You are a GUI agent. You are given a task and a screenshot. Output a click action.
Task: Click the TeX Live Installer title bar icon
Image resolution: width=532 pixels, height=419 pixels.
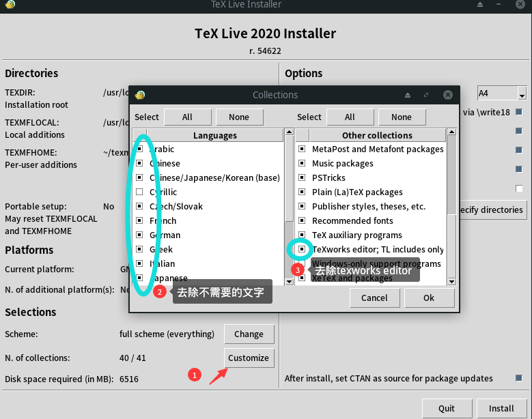pyautogui.click(x=10, y=4)
